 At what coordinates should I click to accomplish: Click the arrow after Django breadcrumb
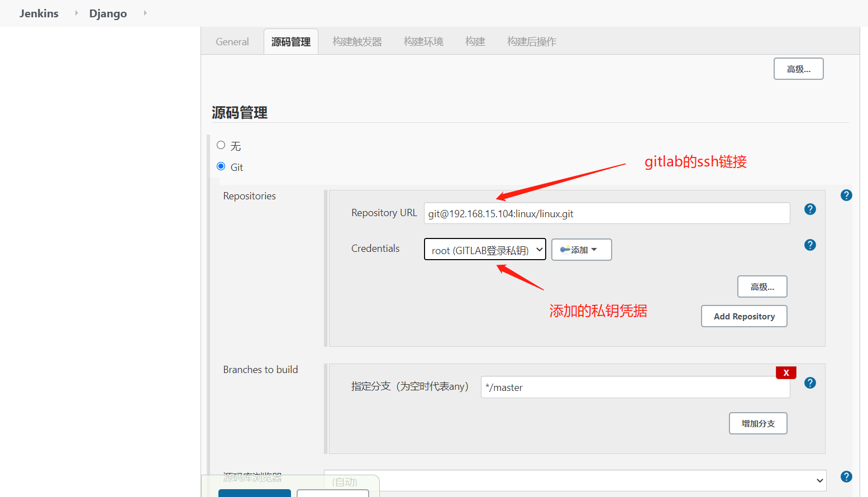[x=145, y=13]
